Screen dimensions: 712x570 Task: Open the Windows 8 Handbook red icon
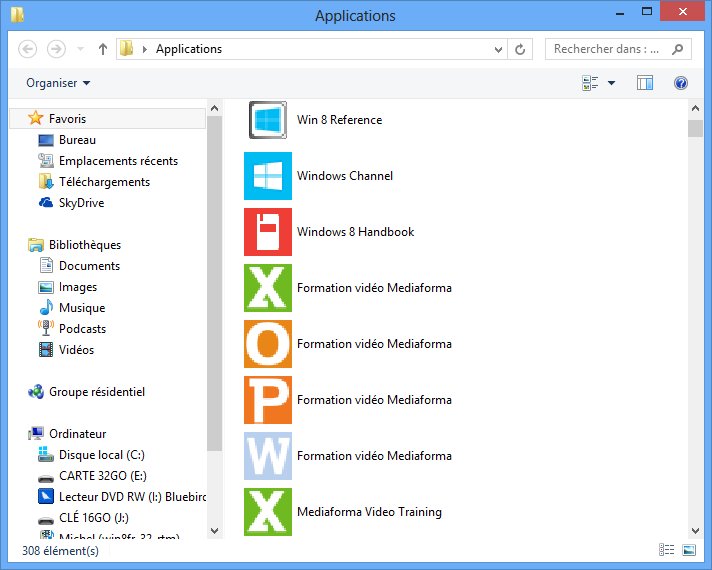(267, 232)
